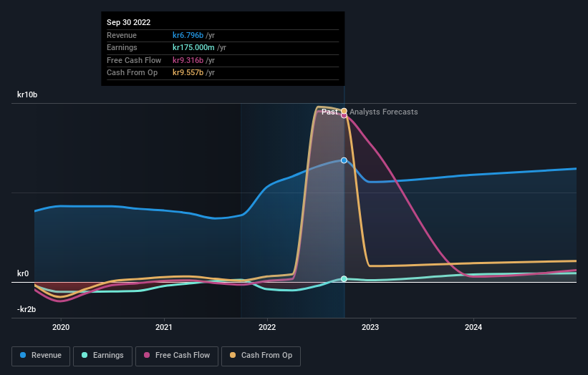
Task: Click the 'Past' label on chart
Action: [x=329, y=112]
